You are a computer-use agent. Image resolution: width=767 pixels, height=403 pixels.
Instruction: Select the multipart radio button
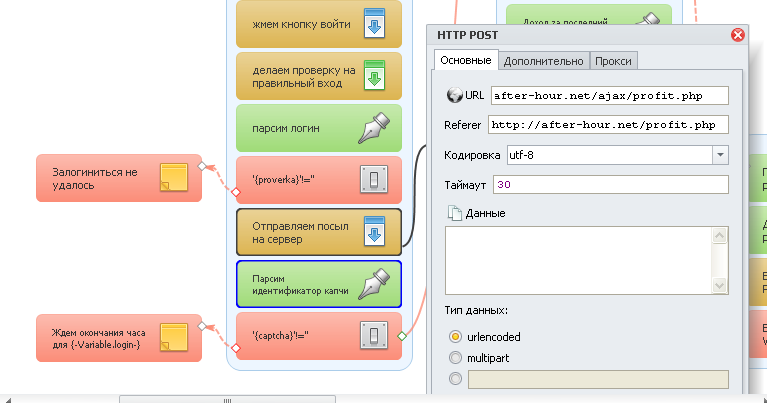point(455,358)
